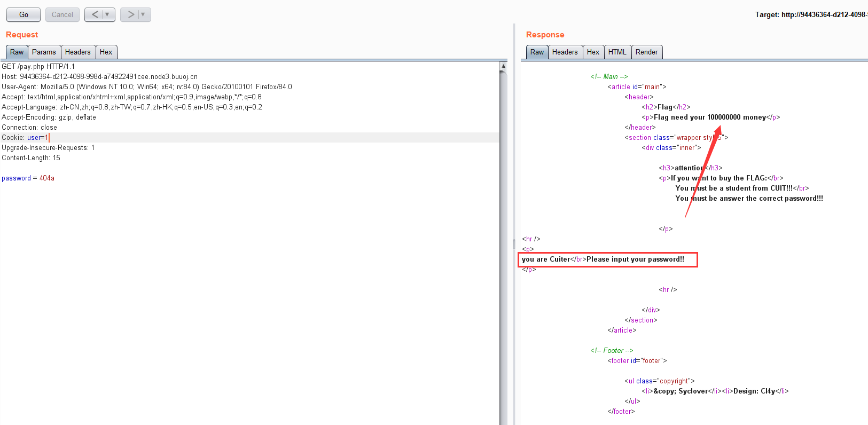Click the 'Upgrade-Insecure-Requests: 1' line
This screenshot has width=868, height=425.
[48, 147]
